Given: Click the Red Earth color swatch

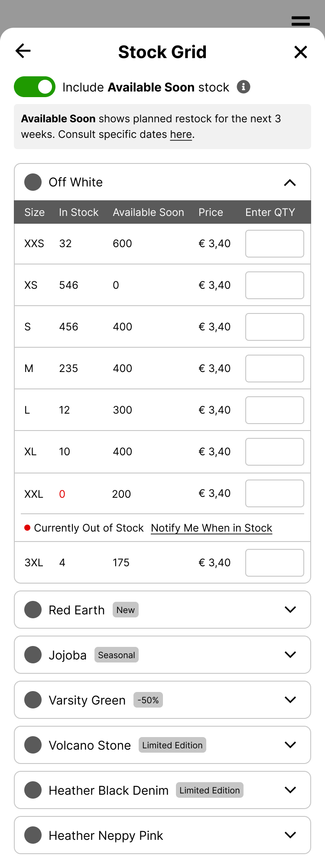Looking at the screenshot, I should [33, 610].
